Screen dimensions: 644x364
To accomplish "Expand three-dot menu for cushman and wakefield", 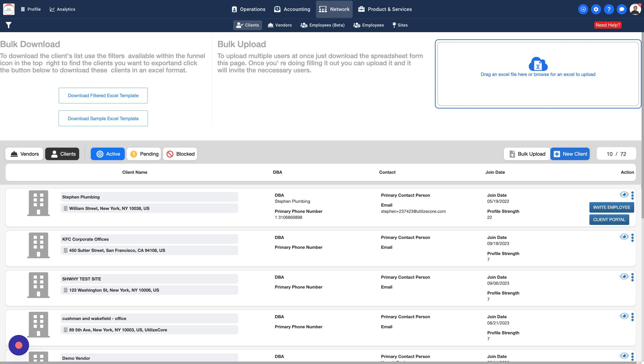I will coord(633,317).
